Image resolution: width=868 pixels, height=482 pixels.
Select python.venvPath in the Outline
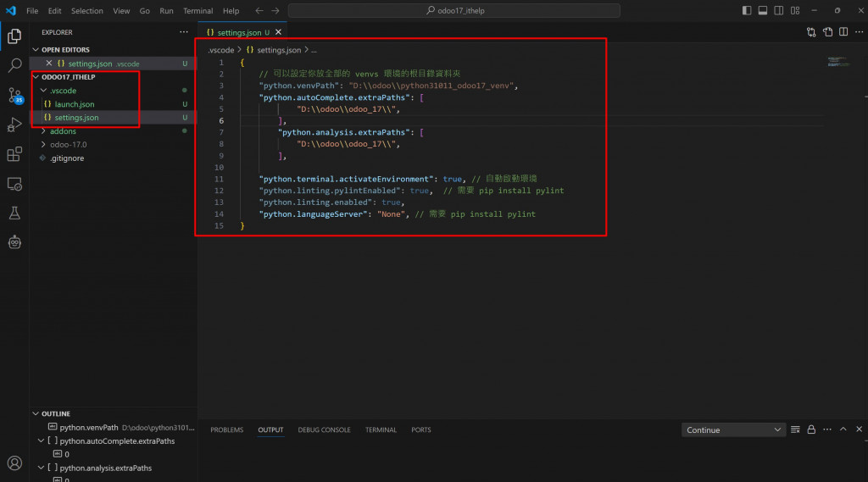[88, 427]
